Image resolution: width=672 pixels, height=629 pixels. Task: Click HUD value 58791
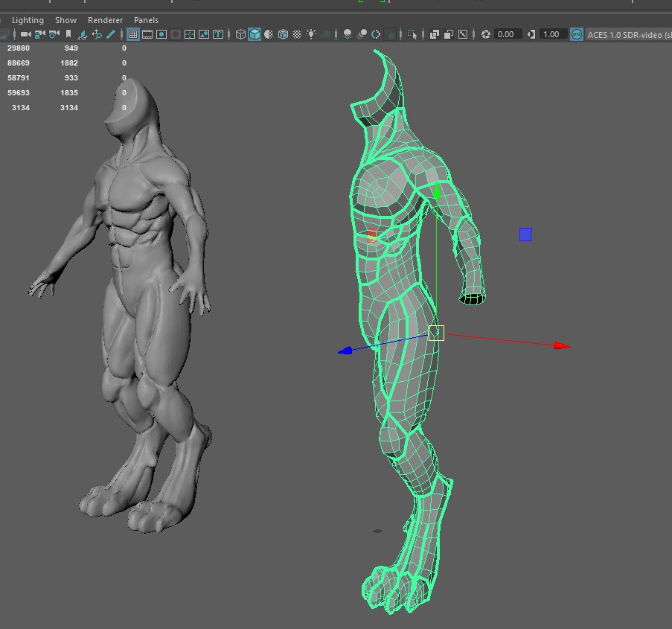(x=19, y=78)
